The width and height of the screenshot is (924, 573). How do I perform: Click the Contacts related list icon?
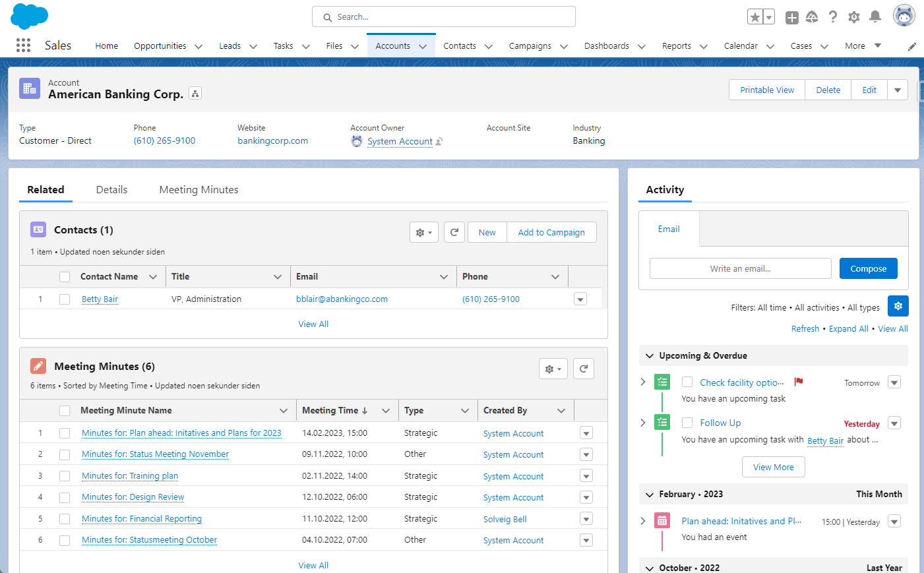pos(38,229)
